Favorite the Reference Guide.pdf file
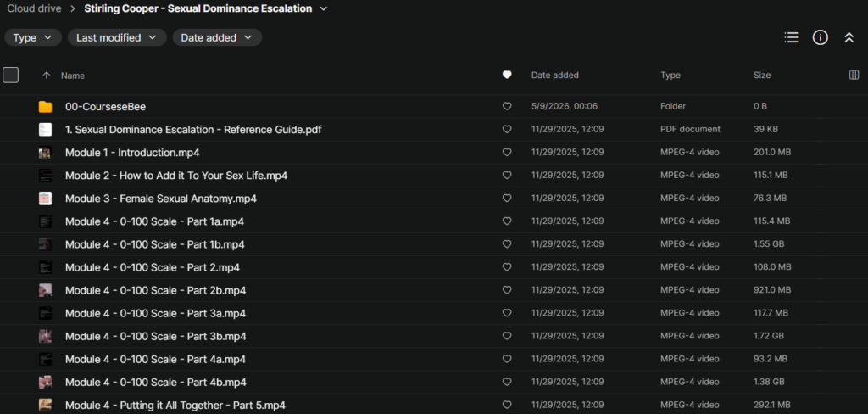The image size is (868, 414). 507,129
